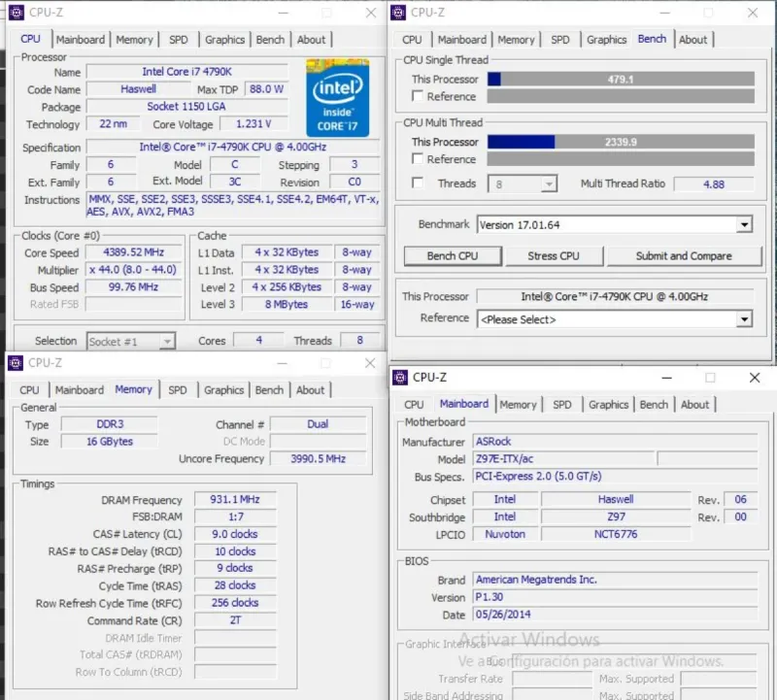The height and width of the screenshot is (700, 777).
Task: Enable Reference checkbox under CPU Single Thread
Action: (x=418, y=96)
